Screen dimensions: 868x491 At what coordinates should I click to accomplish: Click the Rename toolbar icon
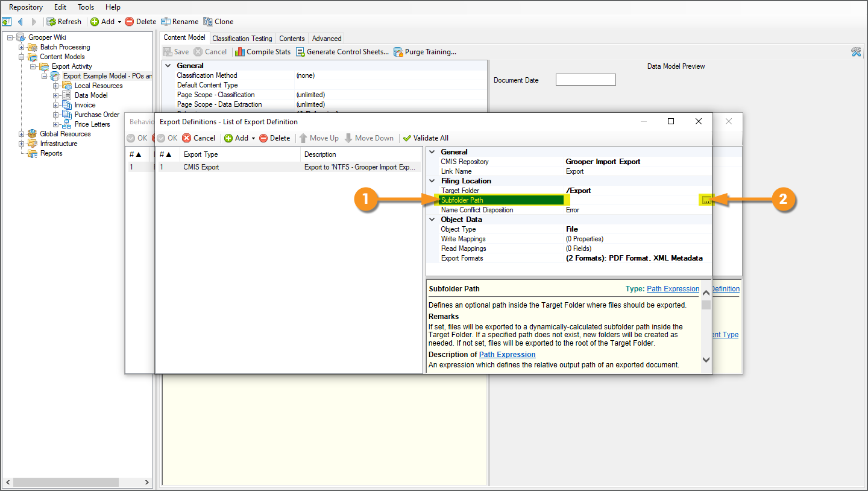pyautogui.click(x=166, y=22)
